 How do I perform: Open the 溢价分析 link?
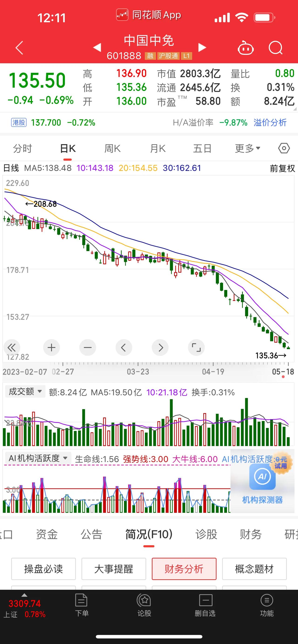tap(270, 123)
